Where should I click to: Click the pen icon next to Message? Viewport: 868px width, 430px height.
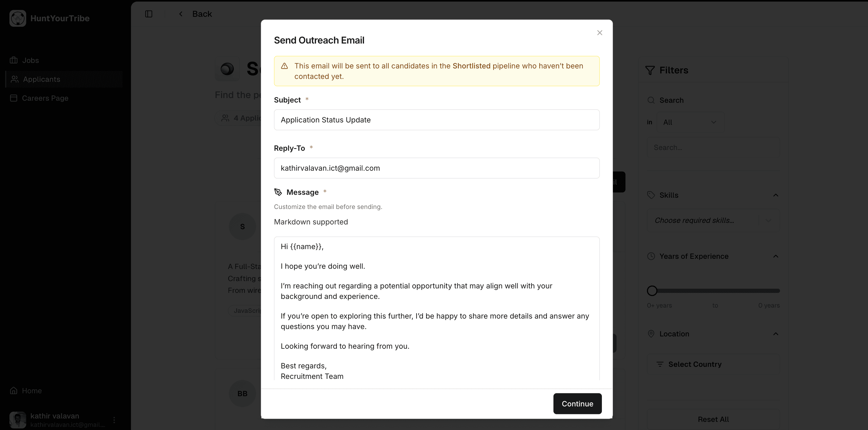[x=278, y=192]
